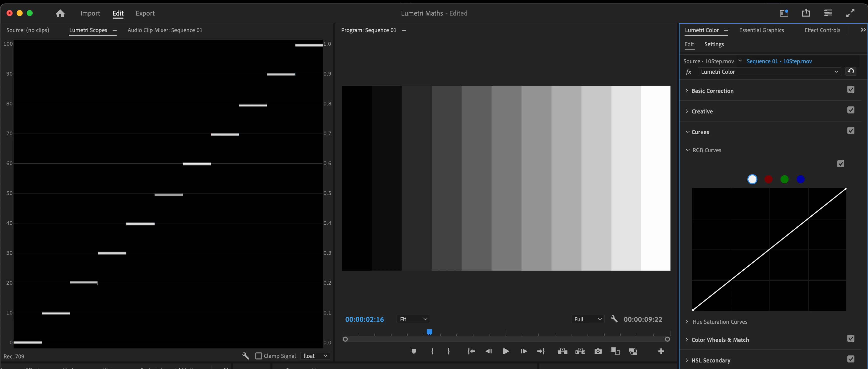Open the Export tab
868x369 pixels.
click(145, 14)
